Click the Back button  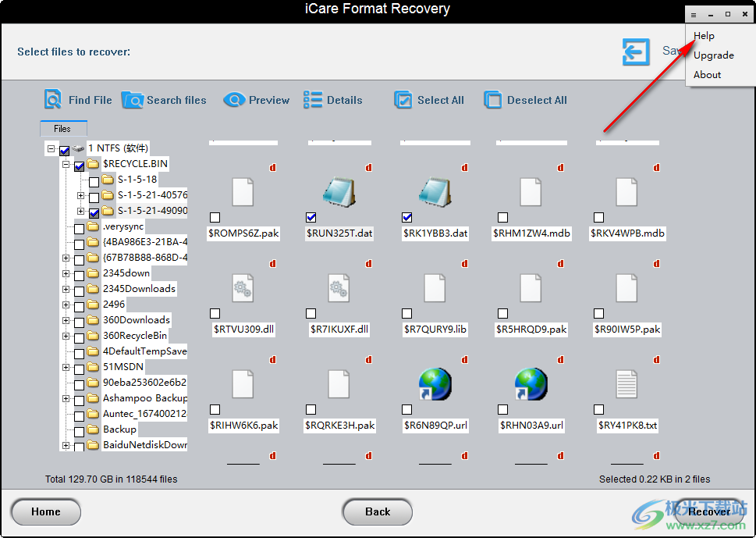pos(378,512)
